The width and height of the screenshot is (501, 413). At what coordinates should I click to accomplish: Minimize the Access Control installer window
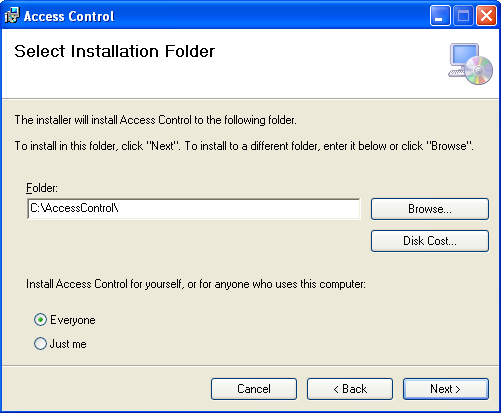(x=440, y=16)
